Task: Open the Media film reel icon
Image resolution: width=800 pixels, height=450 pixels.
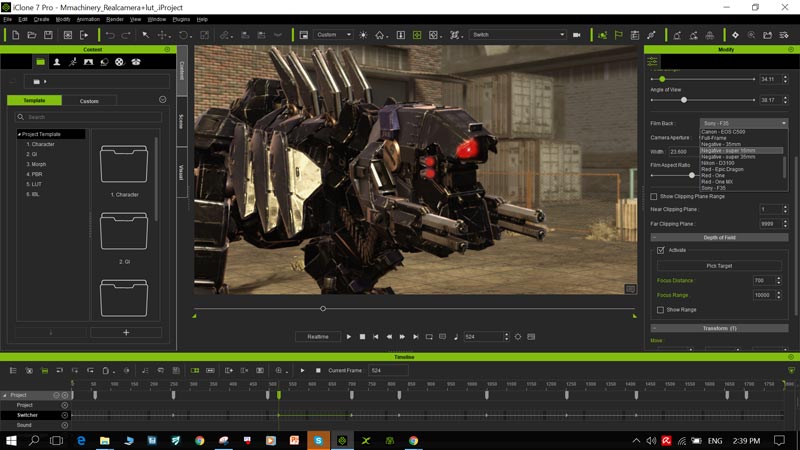Action: click(119, 62)
